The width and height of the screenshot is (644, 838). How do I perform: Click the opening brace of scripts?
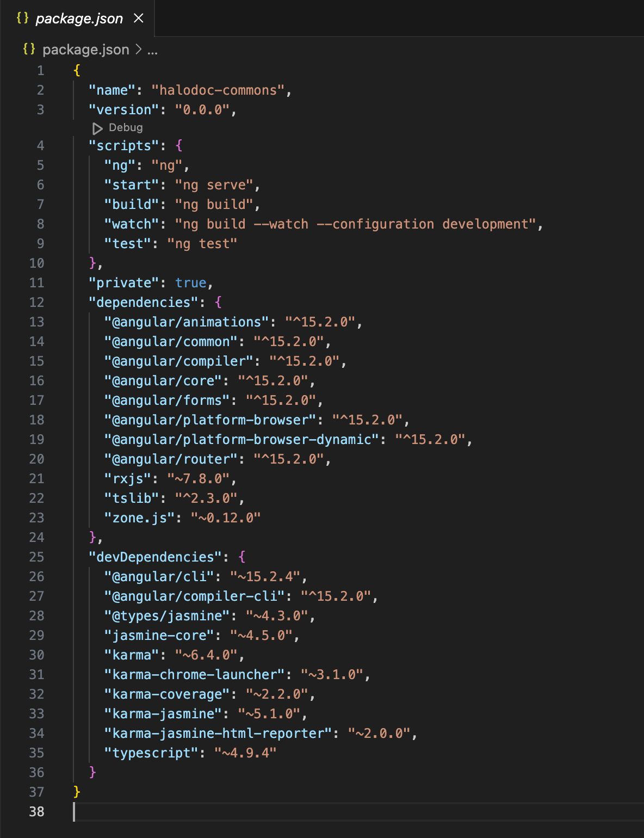(179, 146)
